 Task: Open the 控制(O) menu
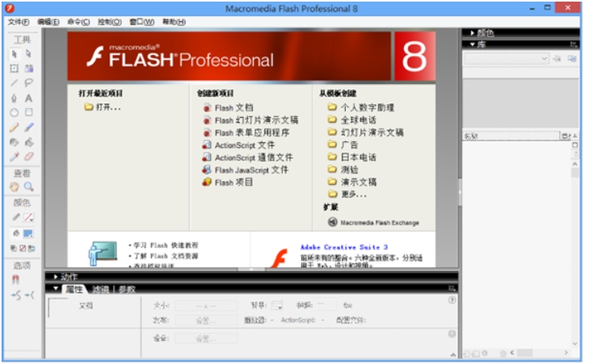click(x=109, y=22)
